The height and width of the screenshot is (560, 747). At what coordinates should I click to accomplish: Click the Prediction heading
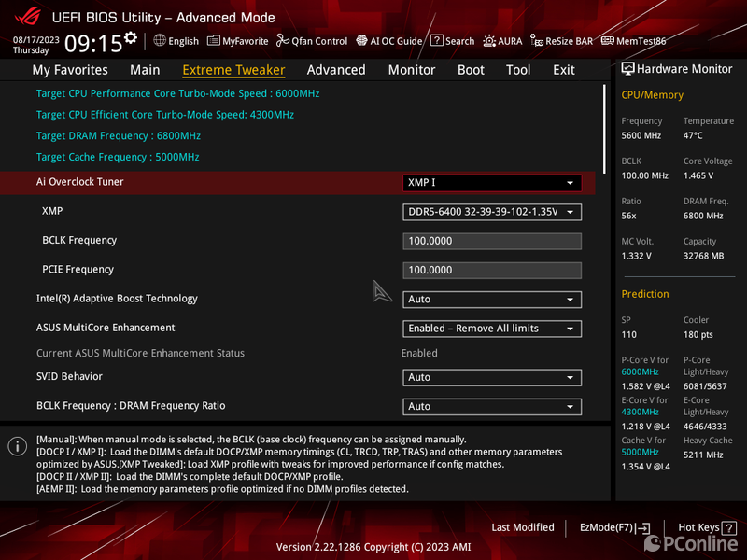click(x=645, y=294)
